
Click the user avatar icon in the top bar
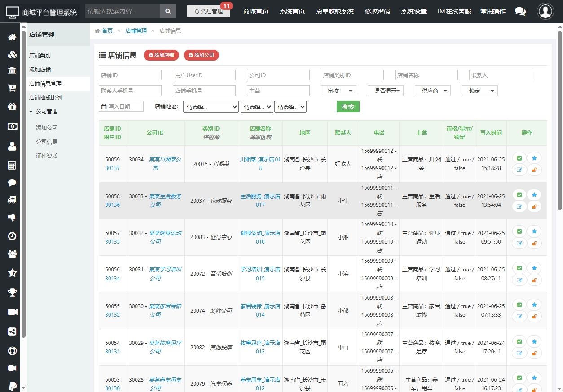tap(545, 11)
